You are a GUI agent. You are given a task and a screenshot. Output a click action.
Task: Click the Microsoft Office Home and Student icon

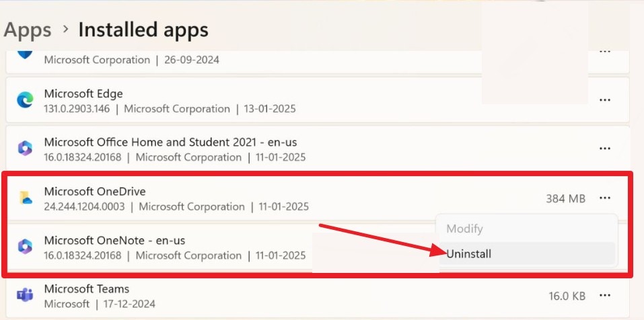(x=25, y=149)
